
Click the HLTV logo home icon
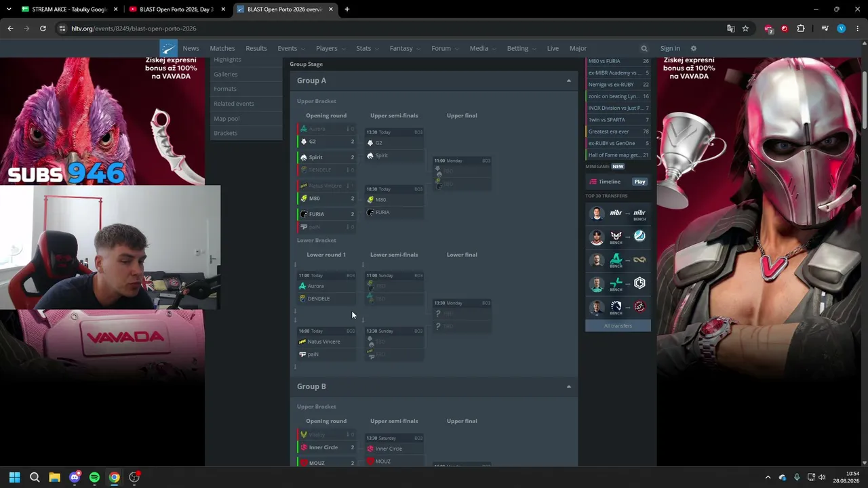(x=168, y=48)
